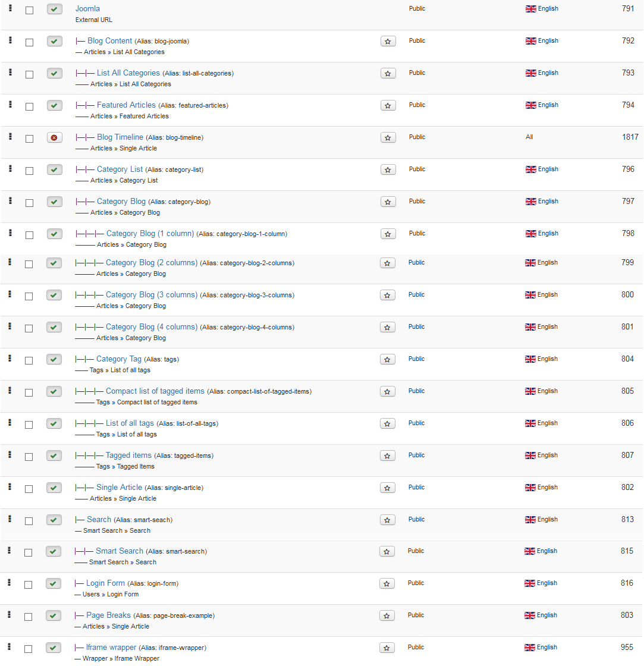Open the Search menu item
This screenshot has width=644, height=666.
[x=99, y=519]
